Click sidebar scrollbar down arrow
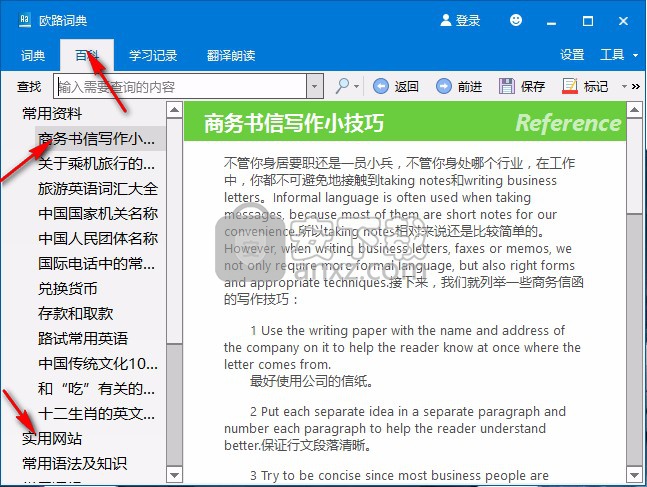Screen dimensions: 647x487 (174, 475)
